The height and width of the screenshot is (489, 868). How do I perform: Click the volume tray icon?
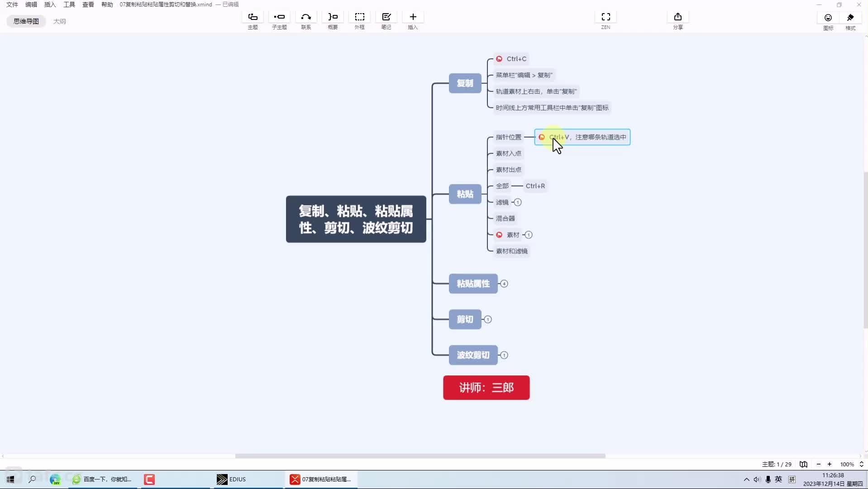(x=757, y=479)
